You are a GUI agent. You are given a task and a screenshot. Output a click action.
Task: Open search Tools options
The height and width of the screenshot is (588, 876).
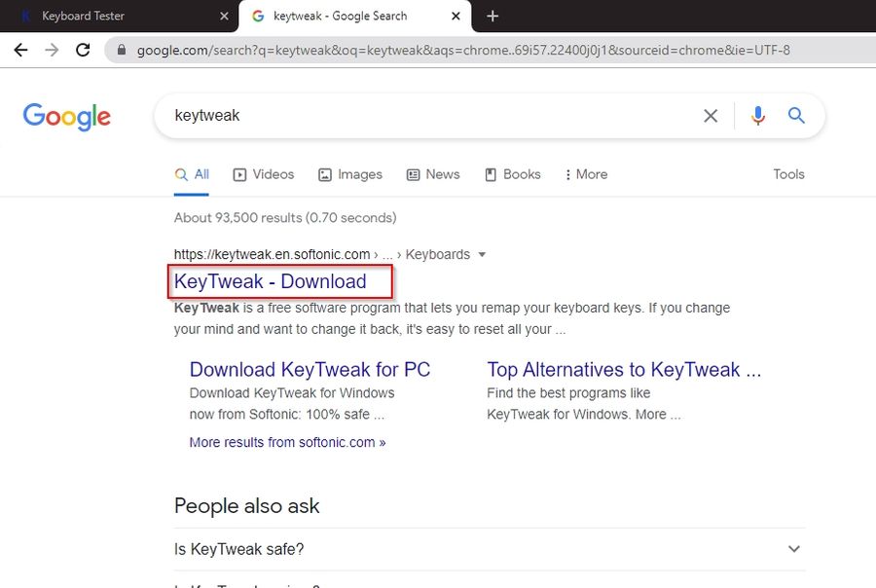[788, 174]
